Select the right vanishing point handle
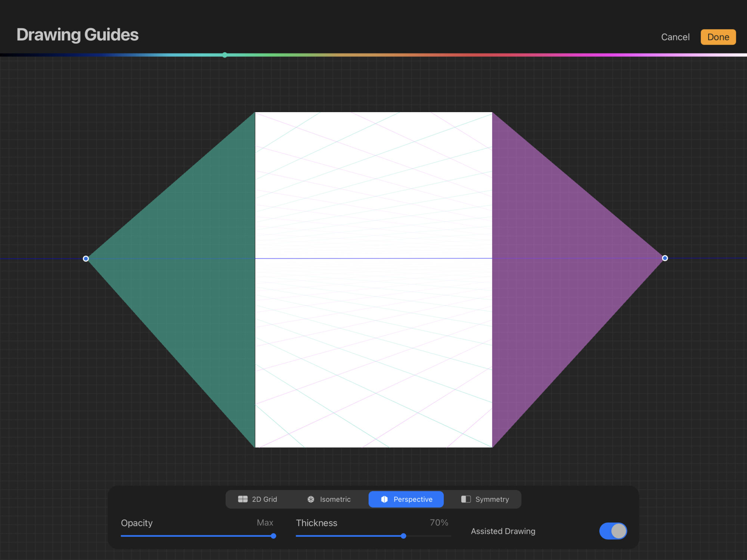 click(665, 258)
